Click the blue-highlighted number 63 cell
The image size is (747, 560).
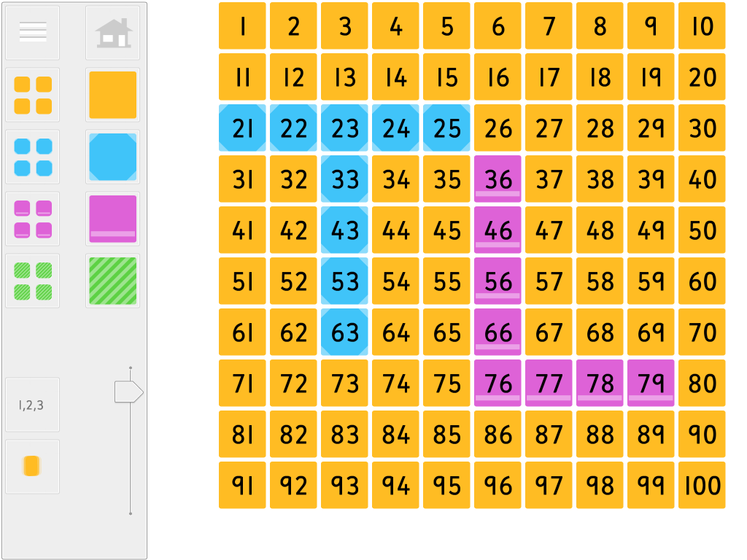click(x=344, y=332)
